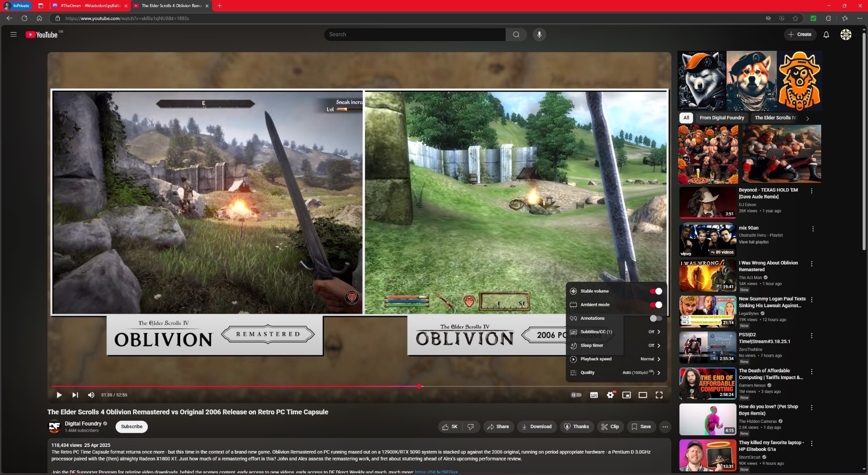This screenshot has height=475, width=868.
Task: Show more filter chips with the arrow
Action: [807, 118]
